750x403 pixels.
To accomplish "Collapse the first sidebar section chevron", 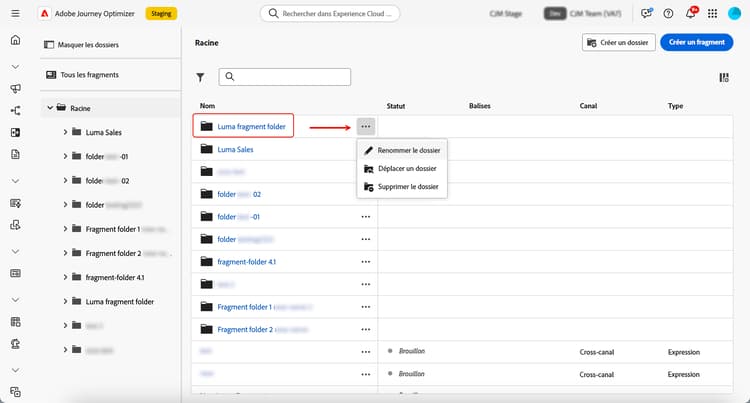I will click(x=15, y=66).
